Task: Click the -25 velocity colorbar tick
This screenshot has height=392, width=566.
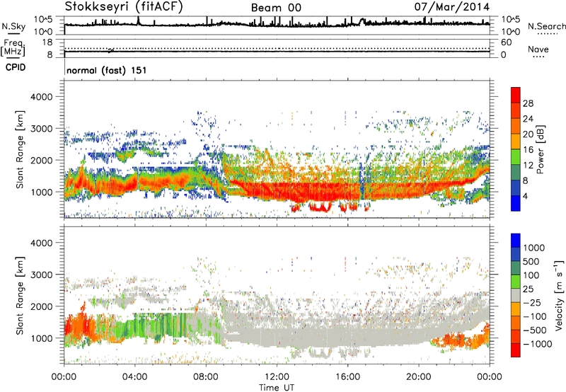Action: click(534, 302)
